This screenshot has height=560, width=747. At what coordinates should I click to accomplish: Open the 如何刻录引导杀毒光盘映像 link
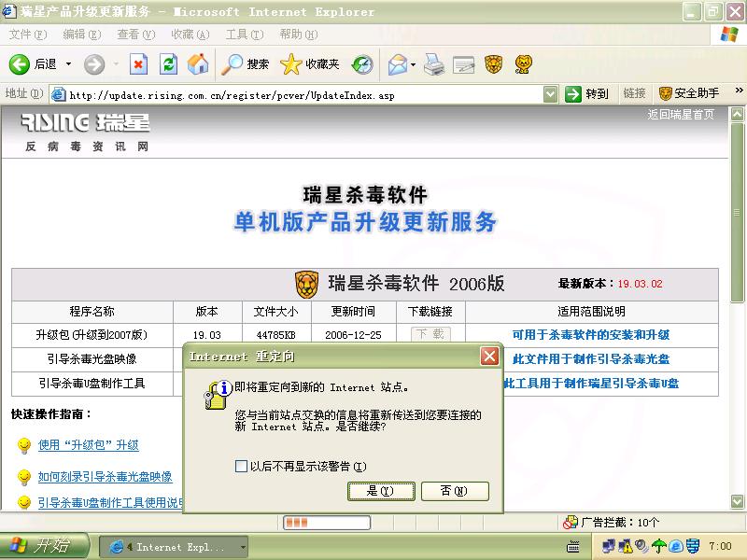(x=105, y=476)
